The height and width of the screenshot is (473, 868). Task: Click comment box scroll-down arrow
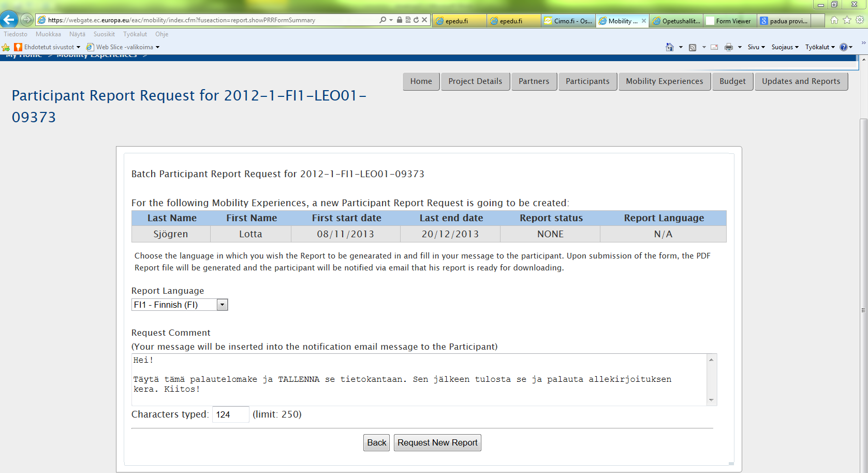tap(712, 400)
